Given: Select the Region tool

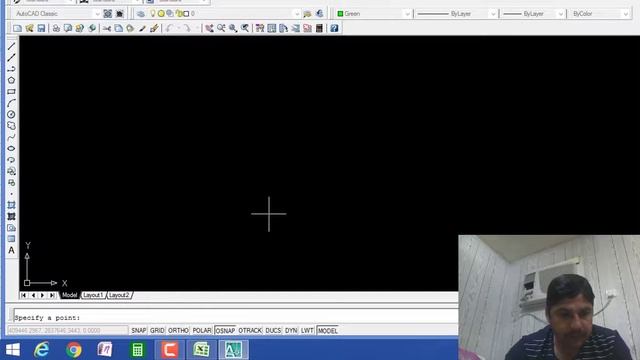Looking at the screenshot, I should tap(11, 228).
